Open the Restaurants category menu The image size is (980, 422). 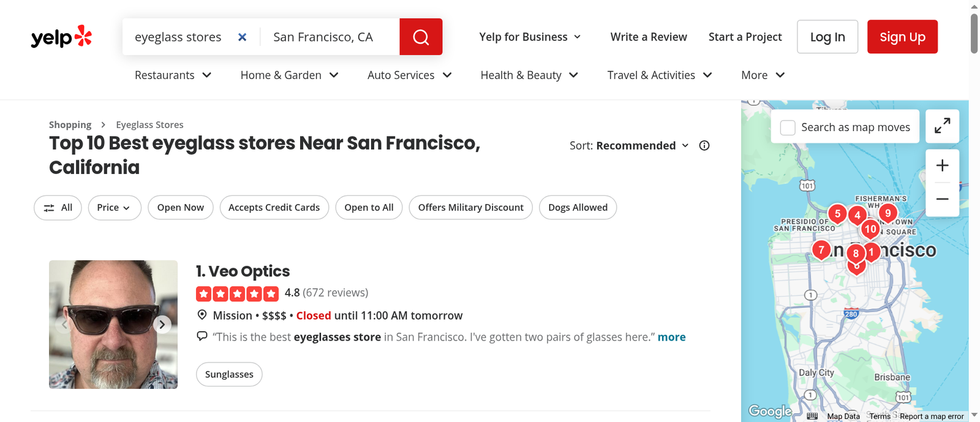(x=173, y=75)
